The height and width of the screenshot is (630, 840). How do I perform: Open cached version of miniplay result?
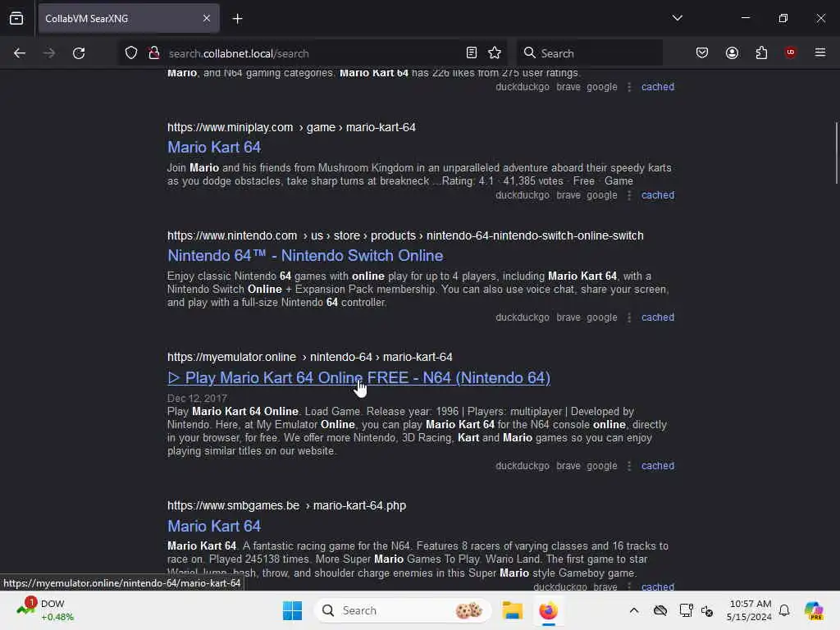point(658,195)
